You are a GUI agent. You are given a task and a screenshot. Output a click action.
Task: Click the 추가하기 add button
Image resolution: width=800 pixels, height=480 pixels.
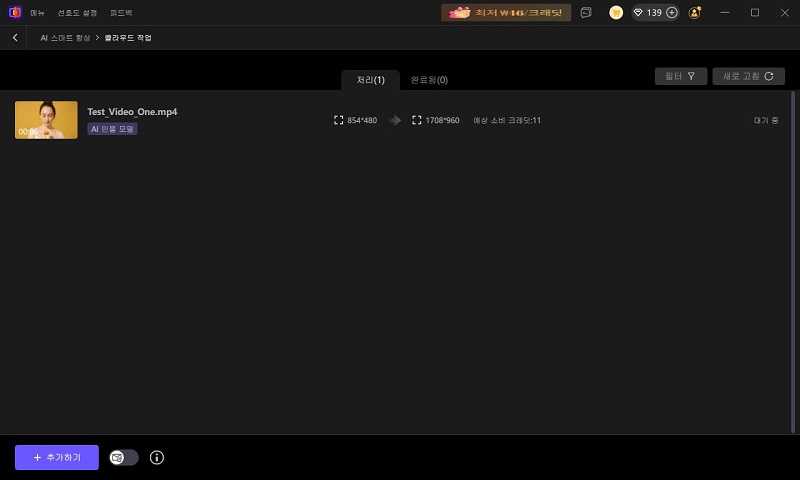tap(57, 458)
